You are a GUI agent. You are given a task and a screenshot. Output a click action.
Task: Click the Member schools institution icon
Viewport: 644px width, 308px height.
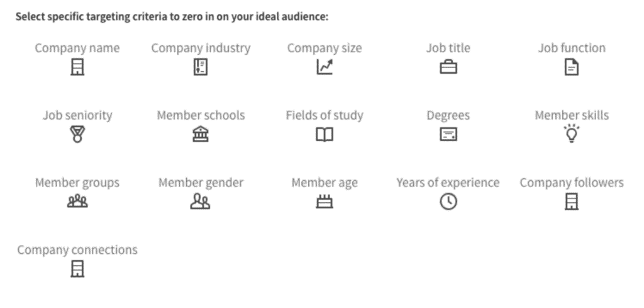(200, 134)
